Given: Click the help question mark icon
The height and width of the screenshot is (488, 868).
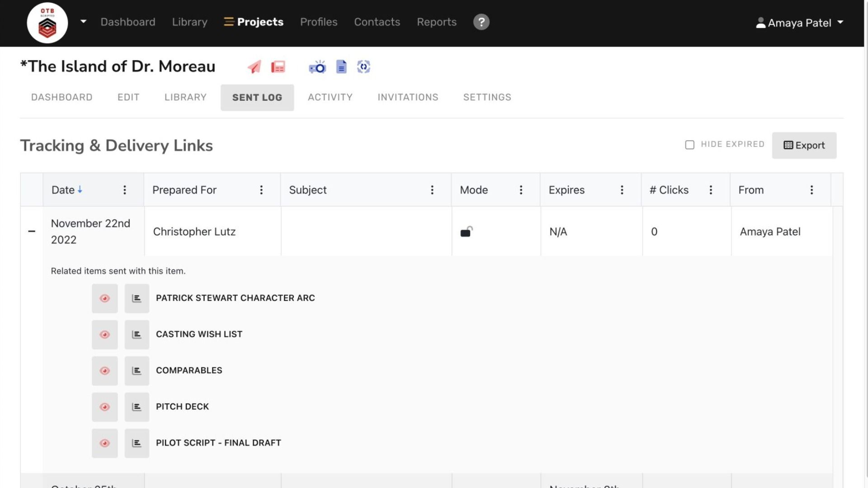Looking at the screenshot, I should [x=481, y=22].
